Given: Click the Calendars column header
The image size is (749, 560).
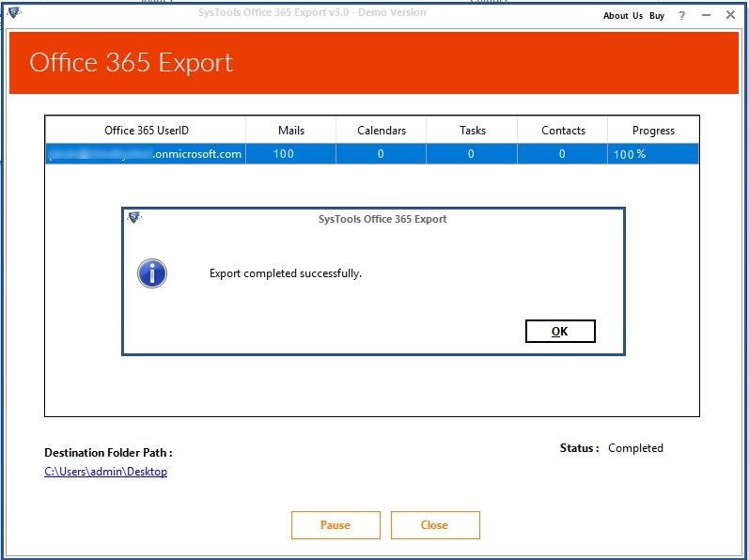Looking at the screenshot, I should click(x=381, y=131).
